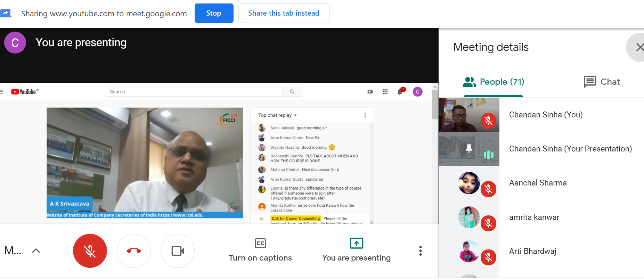Image resolution: width=644 pixels, height=280 pixels.
Task: Select the People (71) tab
Action: 494,82
